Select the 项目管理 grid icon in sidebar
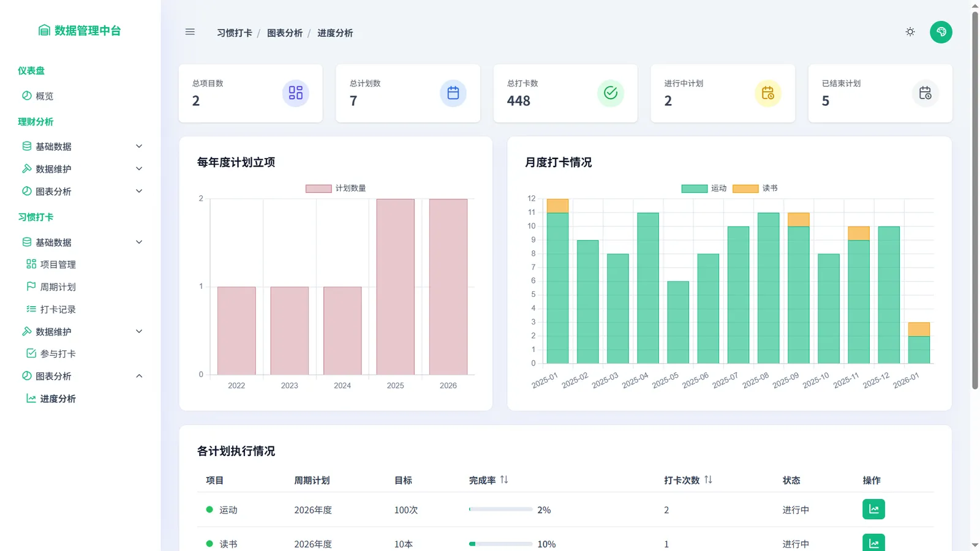Screen dimensions: 980x551 (31, 264)
